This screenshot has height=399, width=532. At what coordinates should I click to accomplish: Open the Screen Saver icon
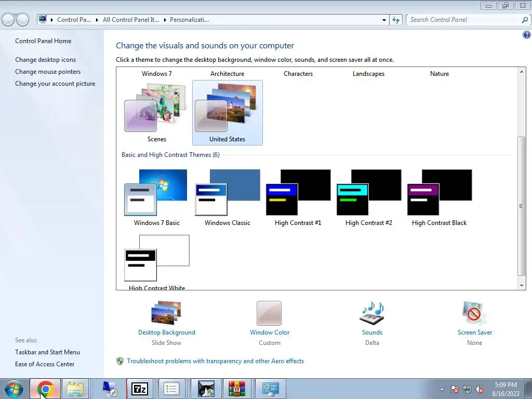tap(474, 313)
